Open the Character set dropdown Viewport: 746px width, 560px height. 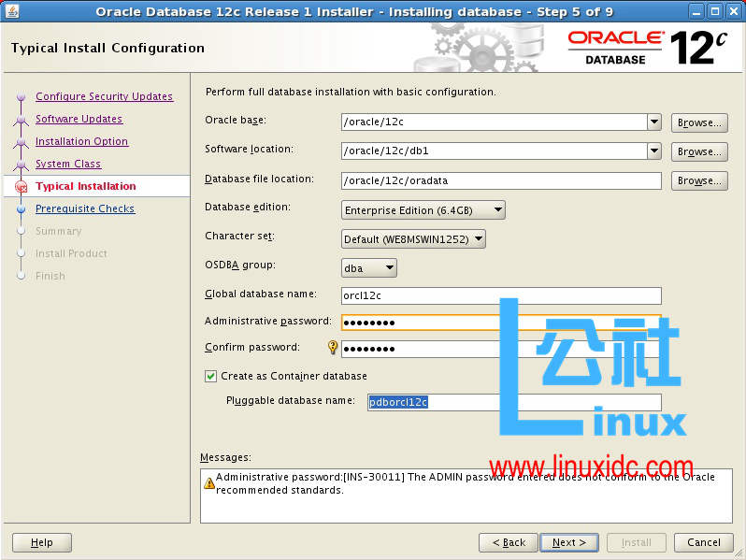coord(413,238)
